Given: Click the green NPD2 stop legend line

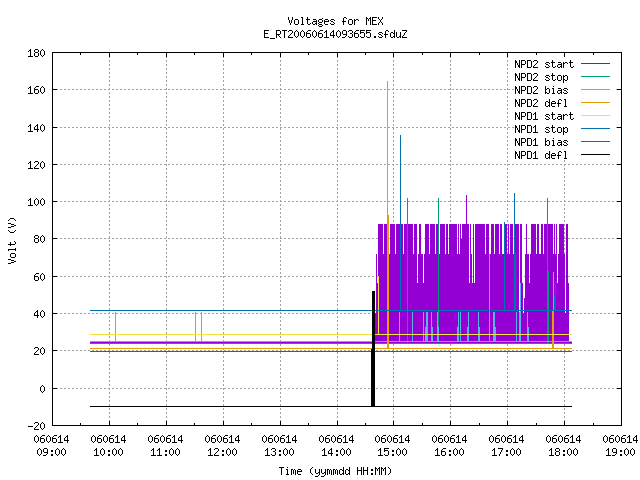Looking at the screenshot, I should point(596,77).
